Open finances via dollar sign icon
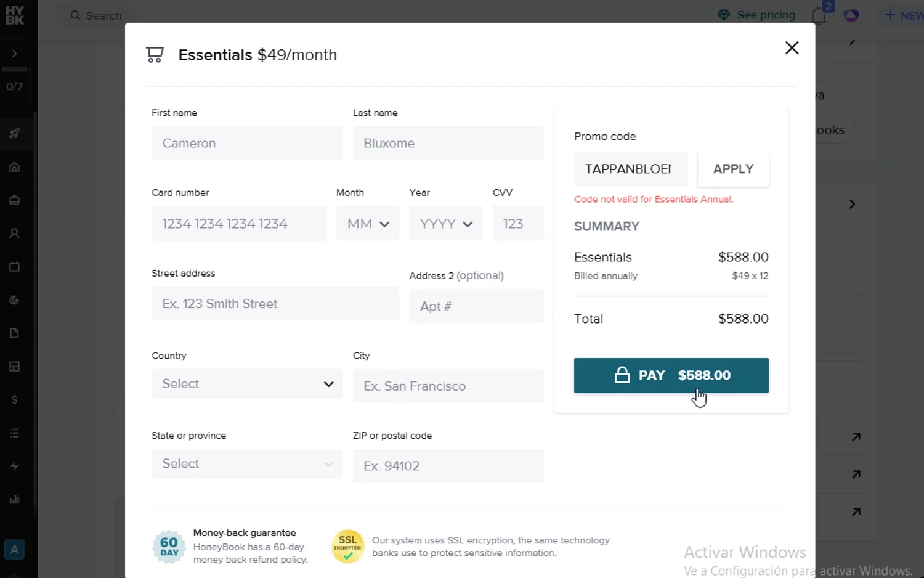Viewport: 924px width, 578px height. click(15, 400)
